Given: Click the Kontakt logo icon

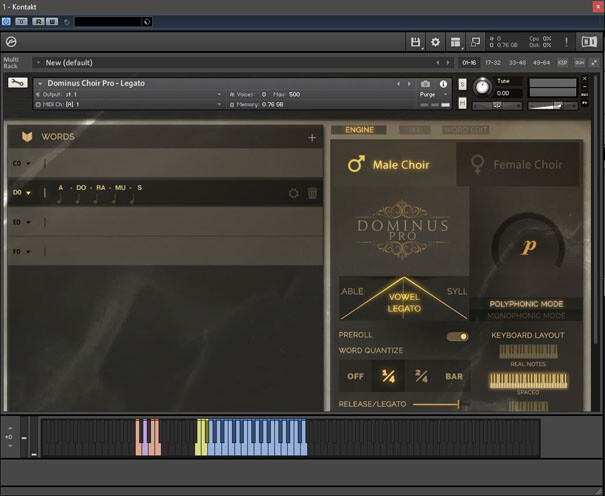Looking at the screenshot, I should click(x=11, y=42).
